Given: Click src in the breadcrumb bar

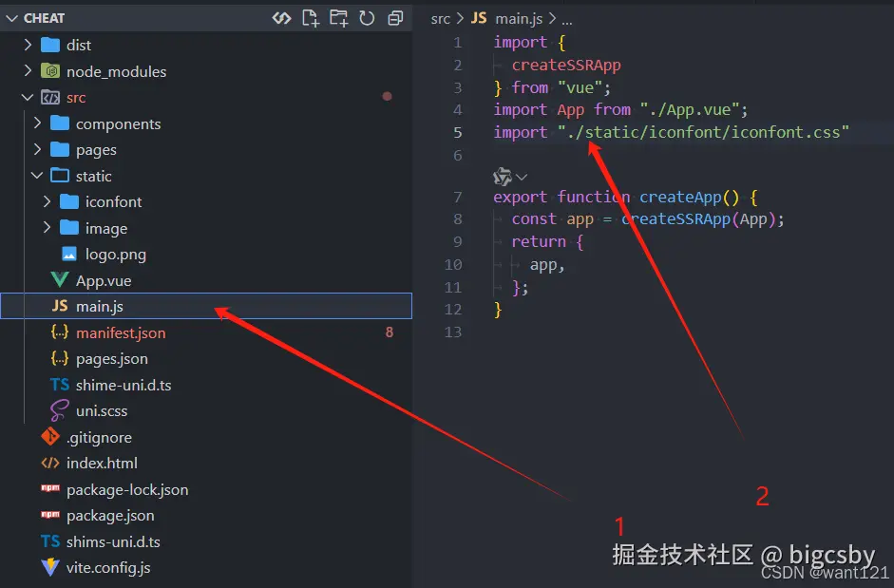Looking at the screenshot, I should tap(440, 18).
